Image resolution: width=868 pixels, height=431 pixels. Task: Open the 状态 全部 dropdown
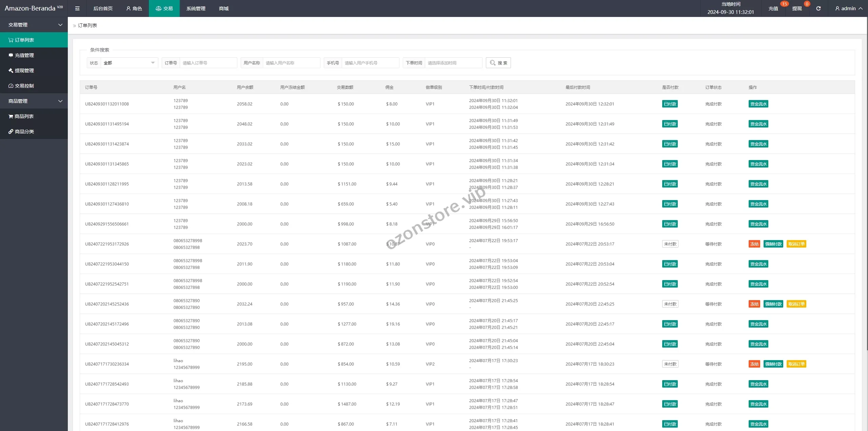129,63
